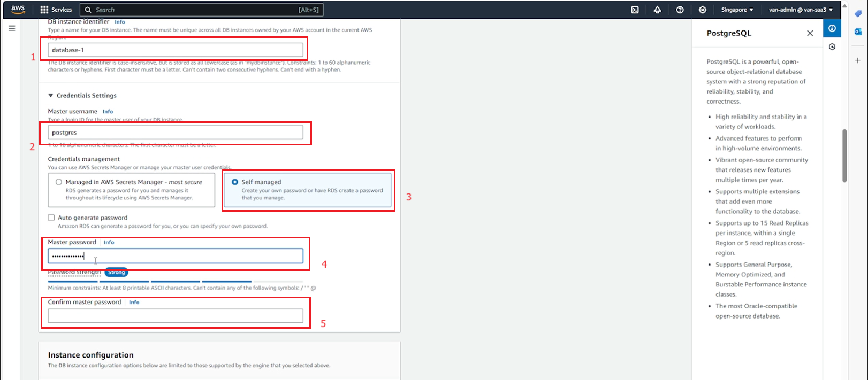
Task: Click the plus icon in browser sidebar
Action: [858, 60]
